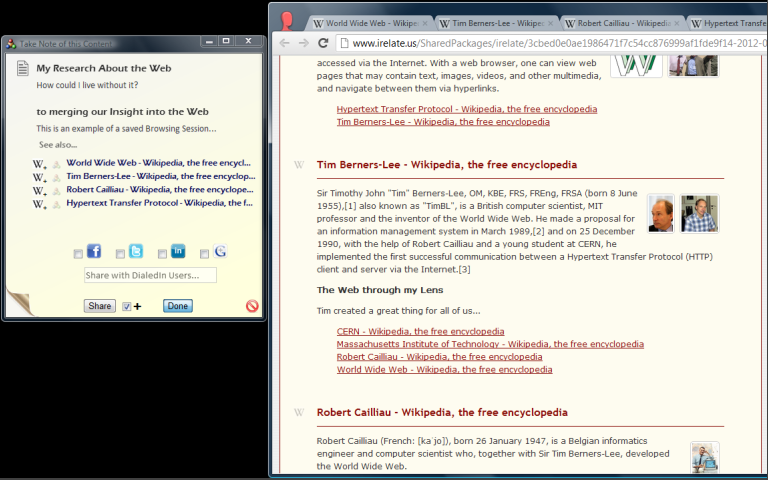Reload the browser page

coord(323,43)
